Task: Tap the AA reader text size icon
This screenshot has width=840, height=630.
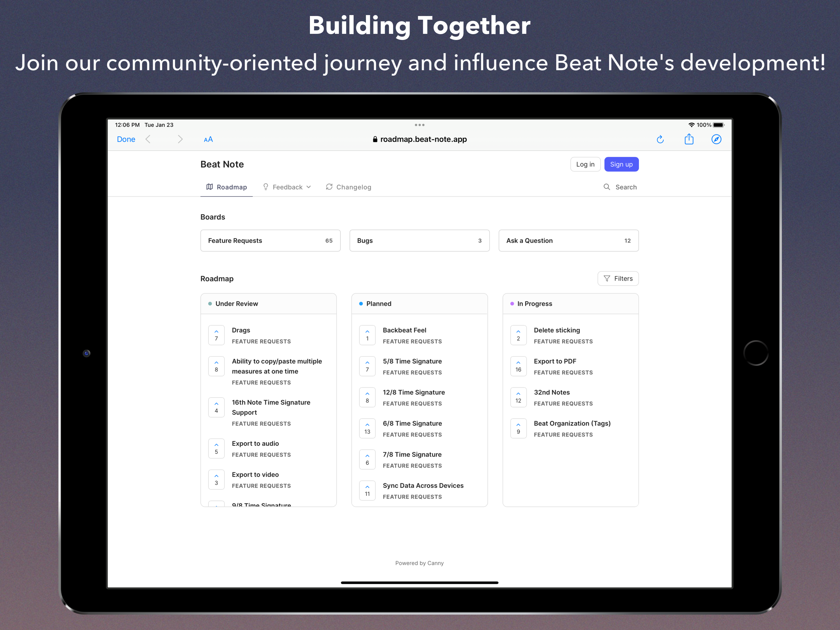Action: click(208, 139)
